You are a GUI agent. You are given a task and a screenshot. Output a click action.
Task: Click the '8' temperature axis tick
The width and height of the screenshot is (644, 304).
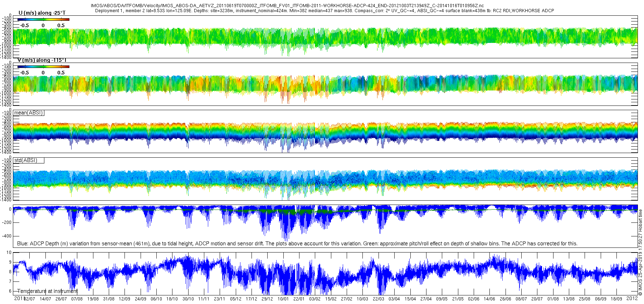point(10,272)
